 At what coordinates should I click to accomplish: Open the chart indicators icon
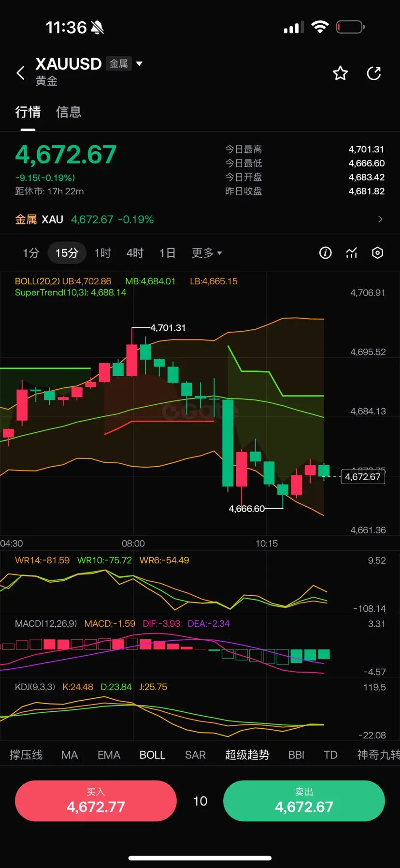352,253
